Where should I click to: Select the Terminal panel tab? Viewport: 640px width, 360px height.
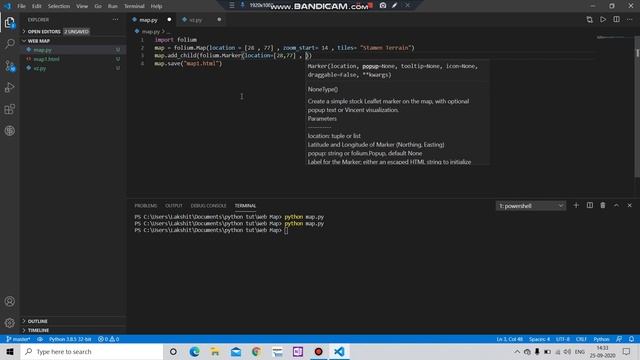point(245,206)
